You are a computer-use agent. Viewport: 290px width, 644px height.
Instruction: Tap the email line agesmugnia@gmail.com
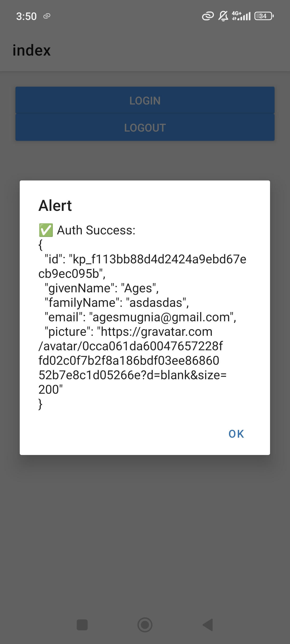click(140, 317)
